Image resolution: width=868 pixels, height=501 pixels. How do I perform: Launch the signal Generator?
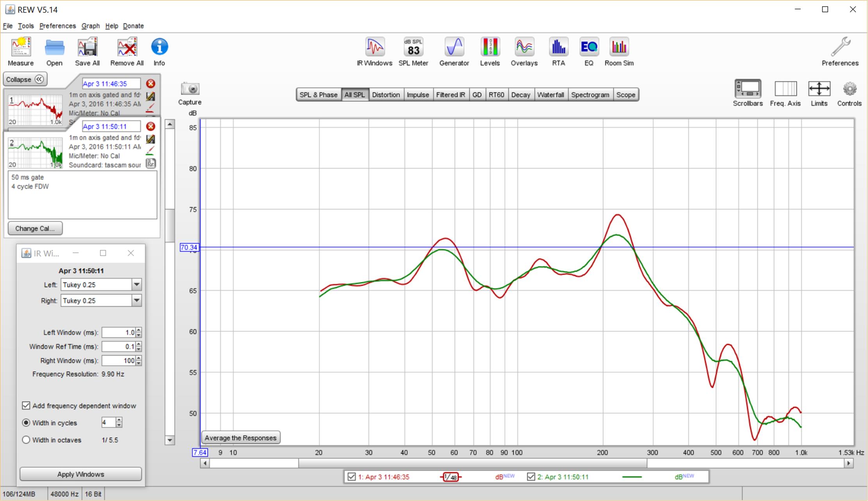(x=454, y=52)
